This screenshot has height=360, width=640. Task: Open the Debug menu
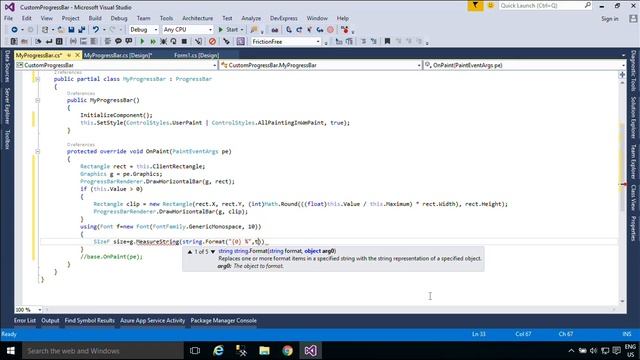tap(119, 18)
